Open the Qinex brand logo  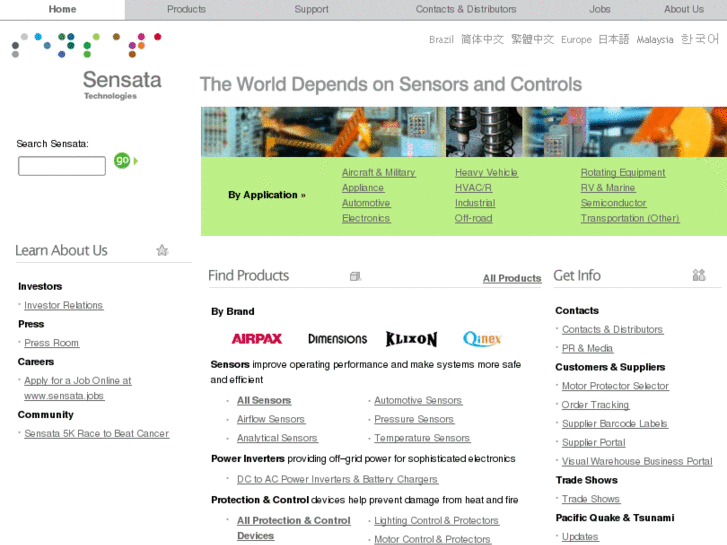click(x=482, y=339)
